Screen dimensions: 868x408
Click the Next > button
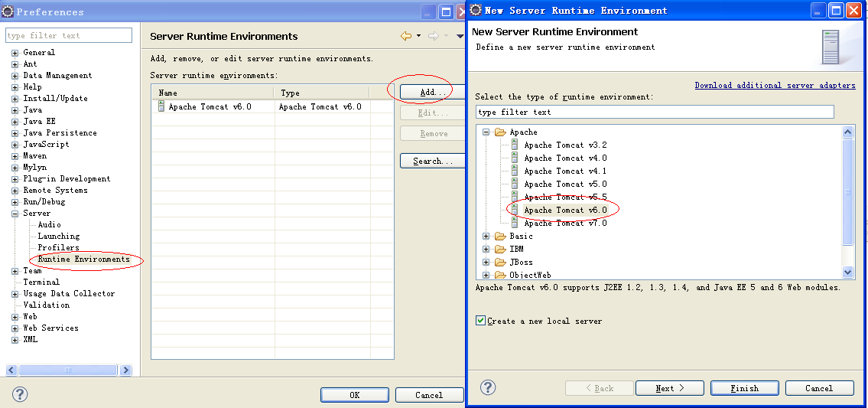tap(670, 388)
